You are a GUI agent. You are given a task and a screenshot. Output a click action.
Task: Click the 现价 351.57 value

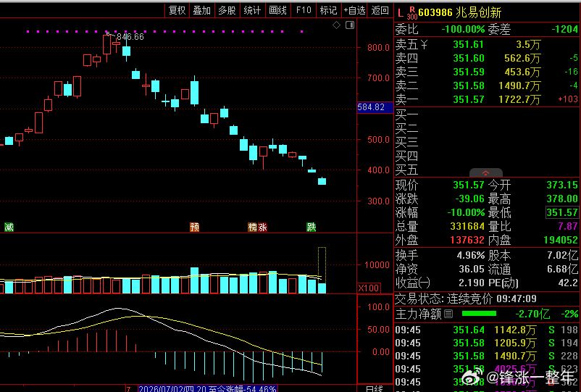(469, 185)
